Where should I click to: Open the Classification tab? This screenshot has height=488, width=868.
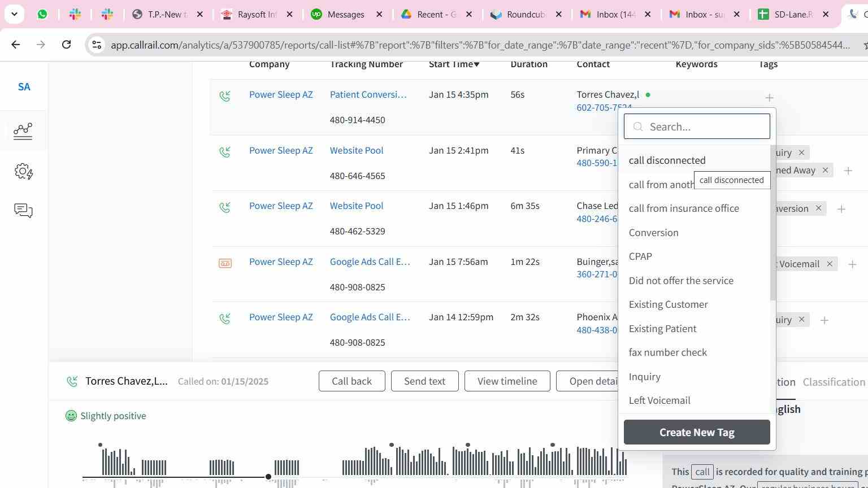point(834,382)
